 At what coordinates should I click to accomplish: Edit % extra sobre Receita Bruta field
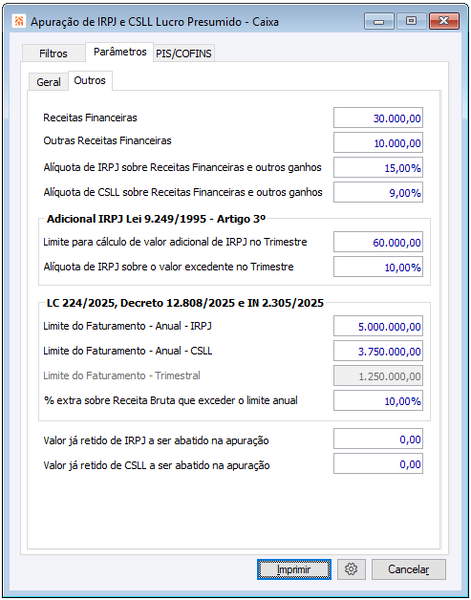coord(378,401)
